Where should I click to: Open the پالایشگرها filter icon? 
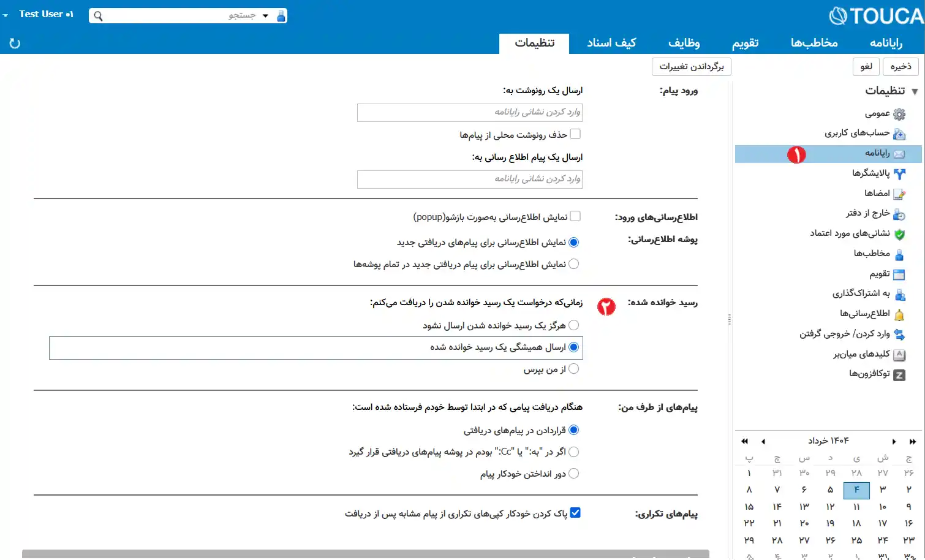coord(899,174)
